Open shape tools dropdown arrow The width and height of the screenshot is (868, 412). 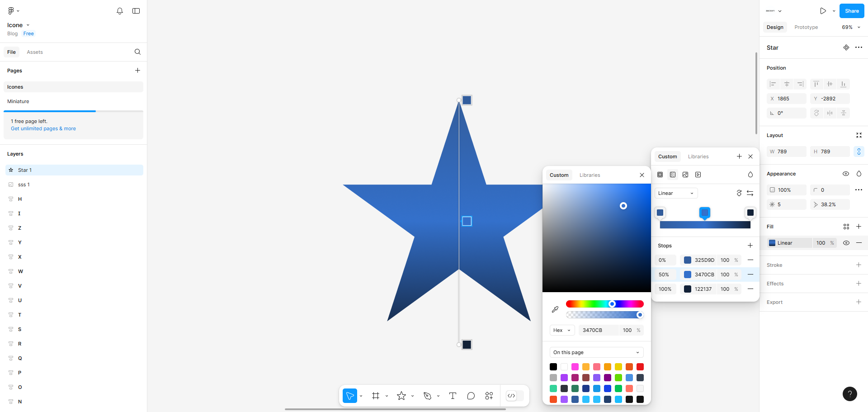coord(412,396)
